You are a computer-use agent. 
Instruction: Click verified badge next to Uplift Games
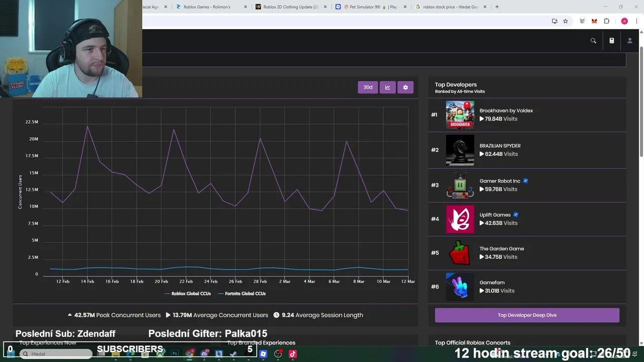[x=516, y=215]
